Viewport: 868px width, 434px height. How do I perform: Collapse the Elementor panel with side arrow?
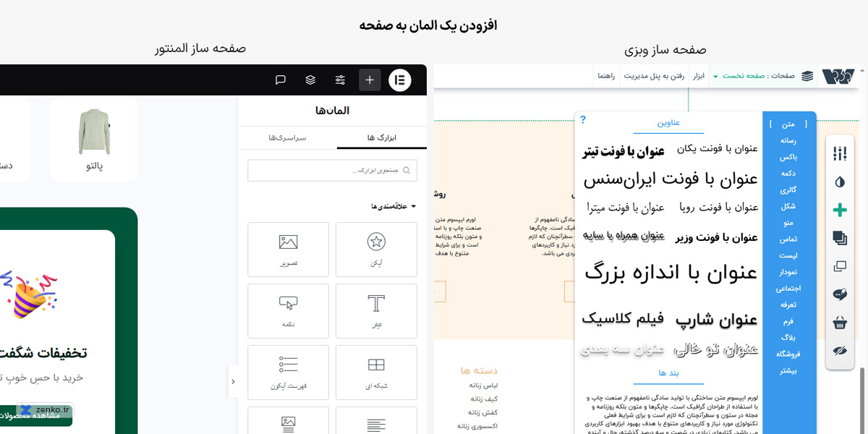tap(233, 381)
